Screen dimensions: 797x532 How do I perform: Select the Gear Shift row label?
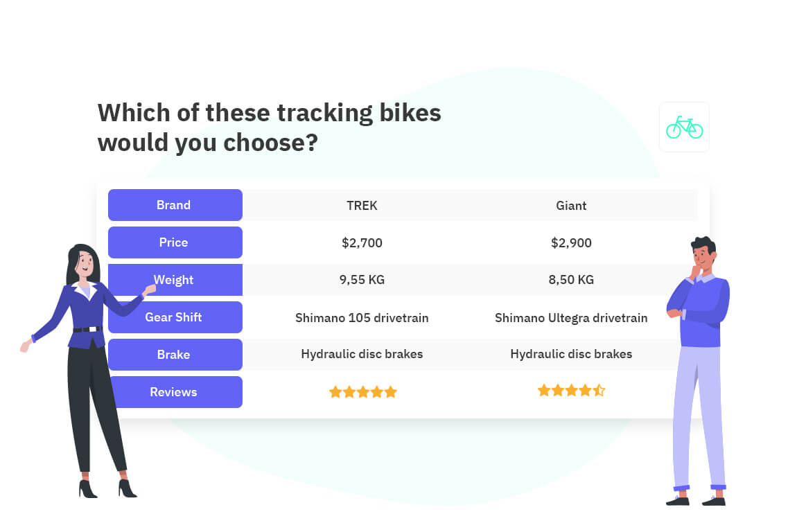coord(175,317)
